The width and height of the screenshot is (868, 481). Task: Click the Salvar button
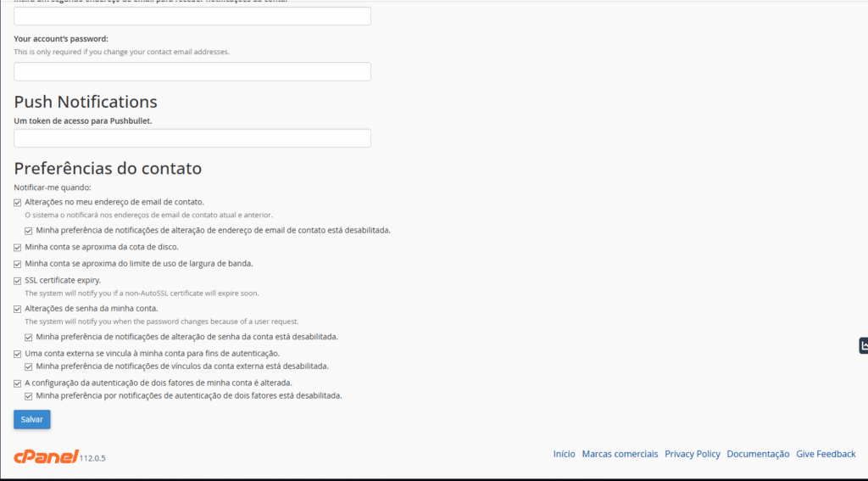[x=32, y=419]
